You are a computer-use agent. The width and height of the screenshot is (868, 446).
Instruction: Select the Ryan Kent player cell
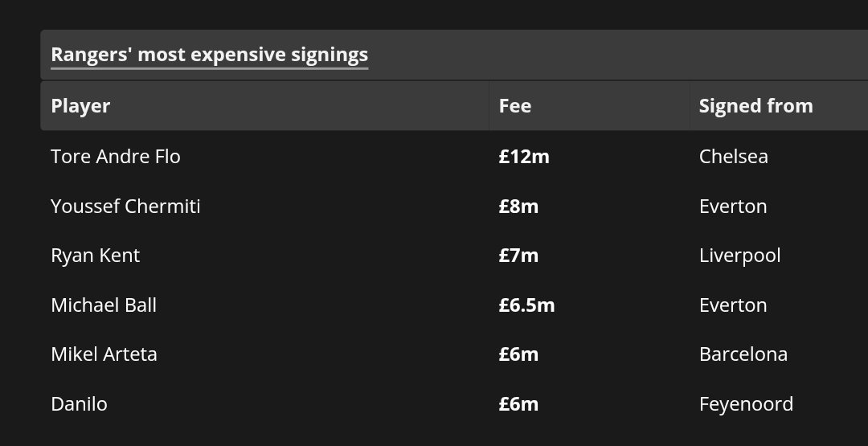(95, 256)
